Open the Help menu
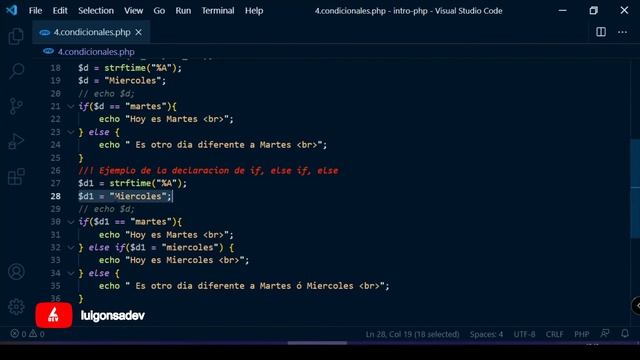The width and height of the screenshot is (640, 360). (x=254, y=11)
